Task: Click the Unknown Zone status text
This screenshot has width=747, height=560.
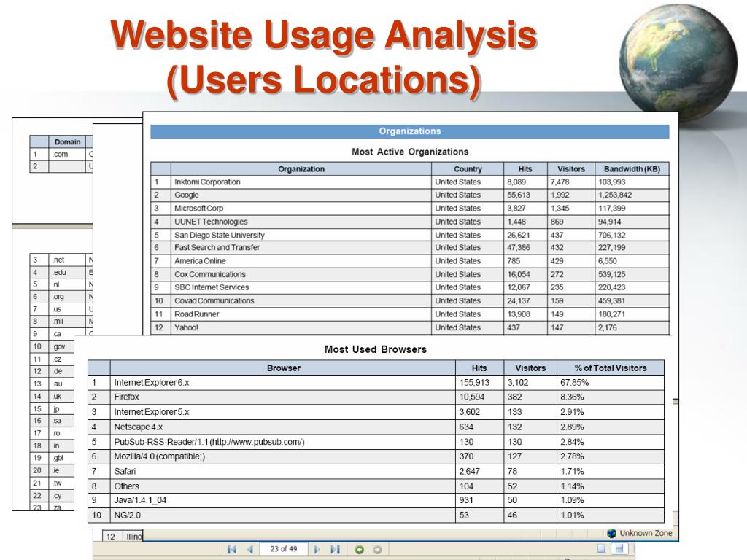Action: pyautogui.click(x=646, y=533)
